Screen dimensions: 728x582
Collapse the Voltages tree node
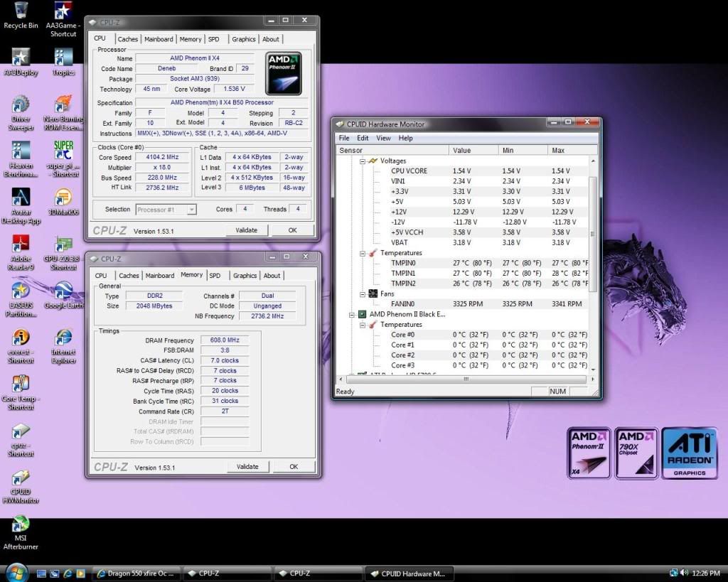click(363, 161)
